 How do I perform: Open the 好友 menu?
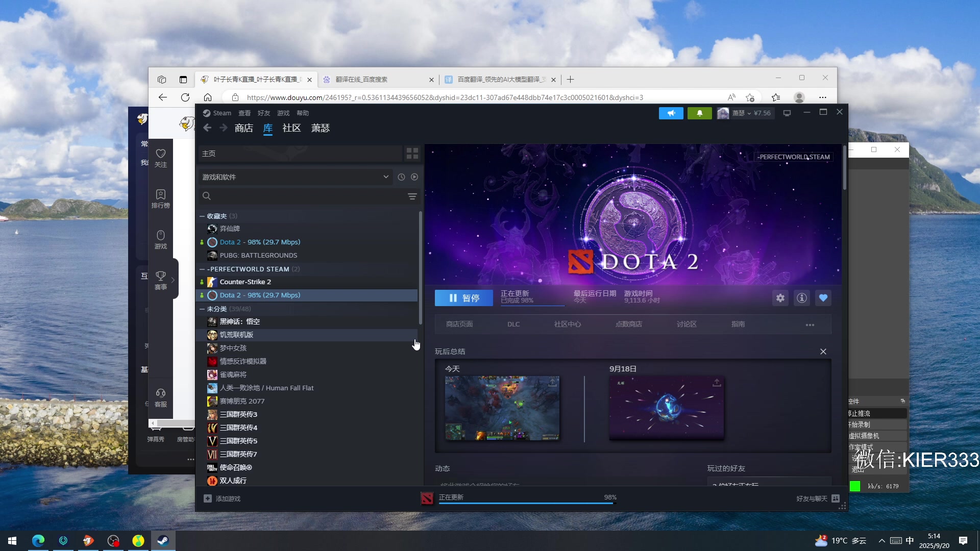[264, 113]
